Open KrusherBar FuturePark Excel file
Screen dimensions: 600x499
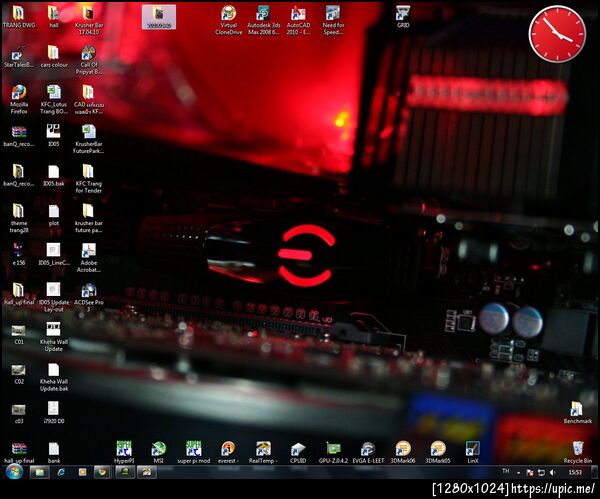coord(89,139)
